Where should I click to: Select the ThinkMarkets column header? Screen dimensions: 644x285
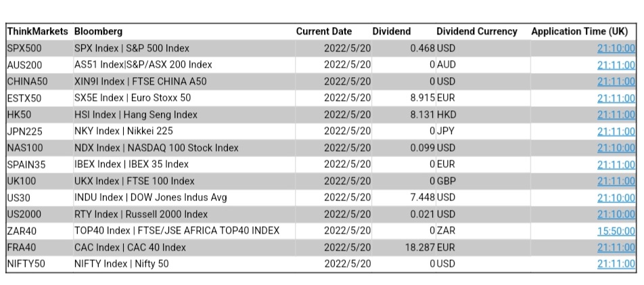37,31
